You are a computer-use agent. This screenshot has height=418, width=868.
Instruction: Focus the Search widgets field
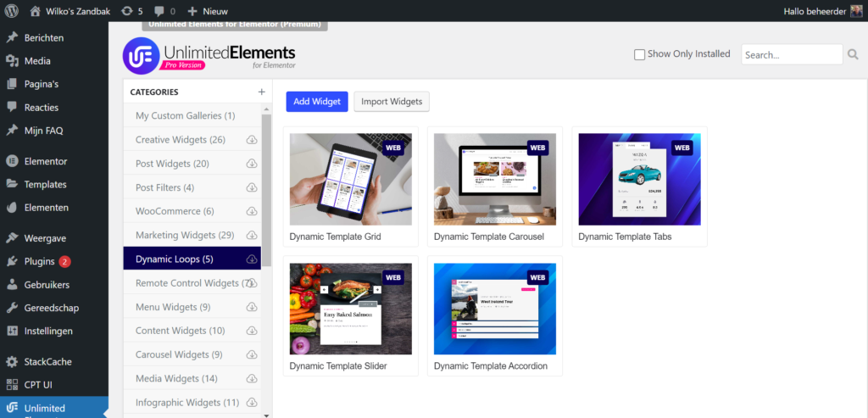click(x=792, y=55)
